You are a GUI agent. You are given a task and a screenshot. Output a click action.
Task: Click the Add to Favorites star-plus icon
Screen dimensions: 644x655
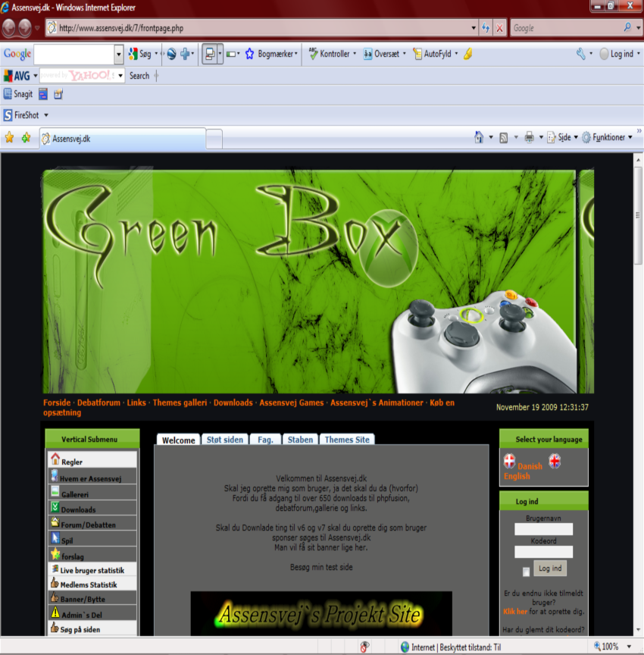point(26,137)
